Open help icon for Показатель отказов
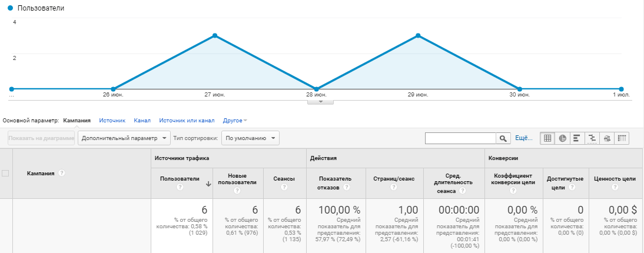Screen dimensions: 644x253 pyautogui.click(x=346, y=187)
